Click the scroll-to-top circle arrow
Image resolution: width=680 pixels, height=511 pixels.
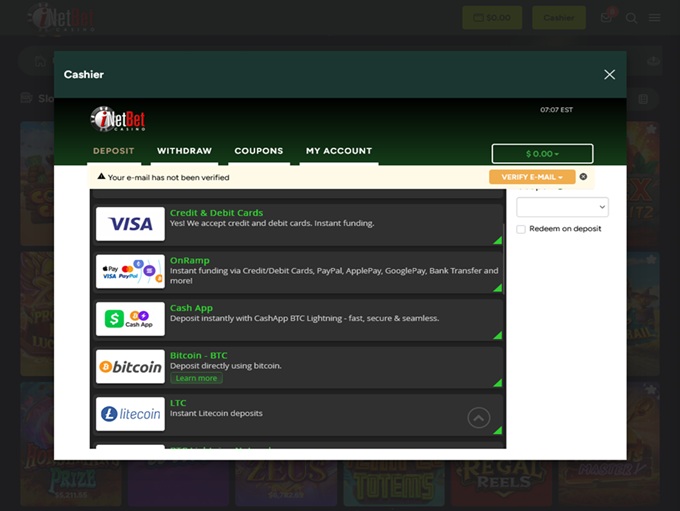coord(479,418)
